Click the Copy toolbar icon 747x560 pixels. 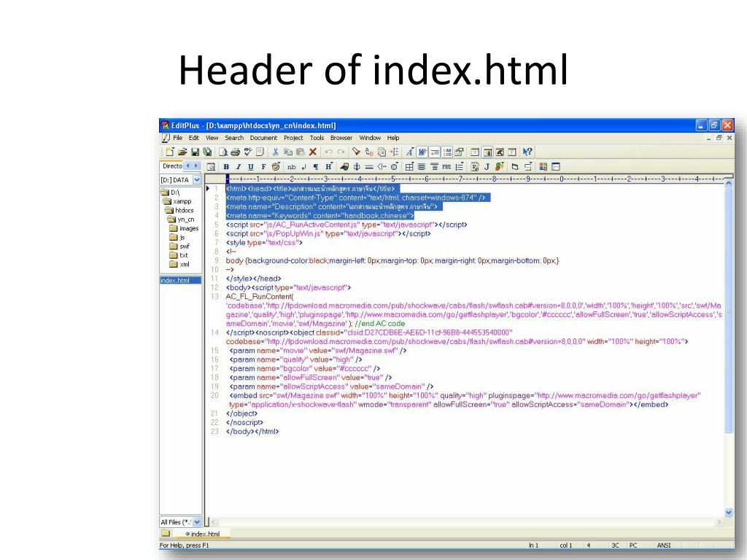click(287, 152)
